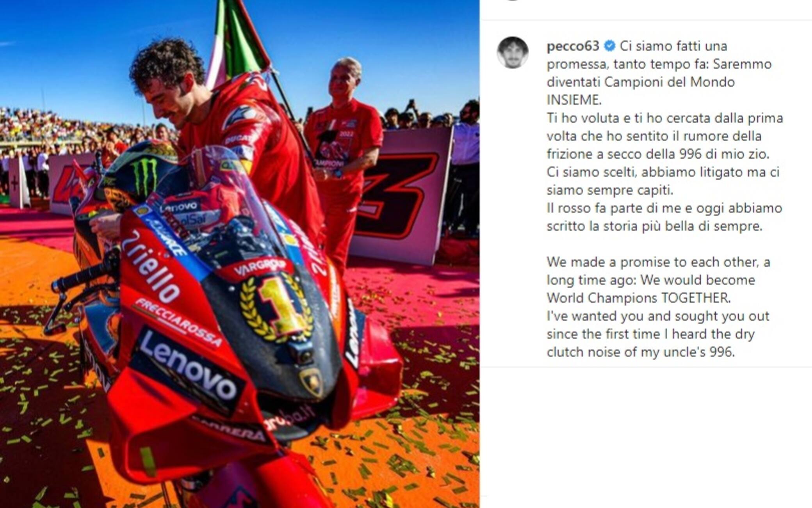Open the pecco63 profile avatar
The height and width of the screenshot is (508, 812).
tap(513, 52)
